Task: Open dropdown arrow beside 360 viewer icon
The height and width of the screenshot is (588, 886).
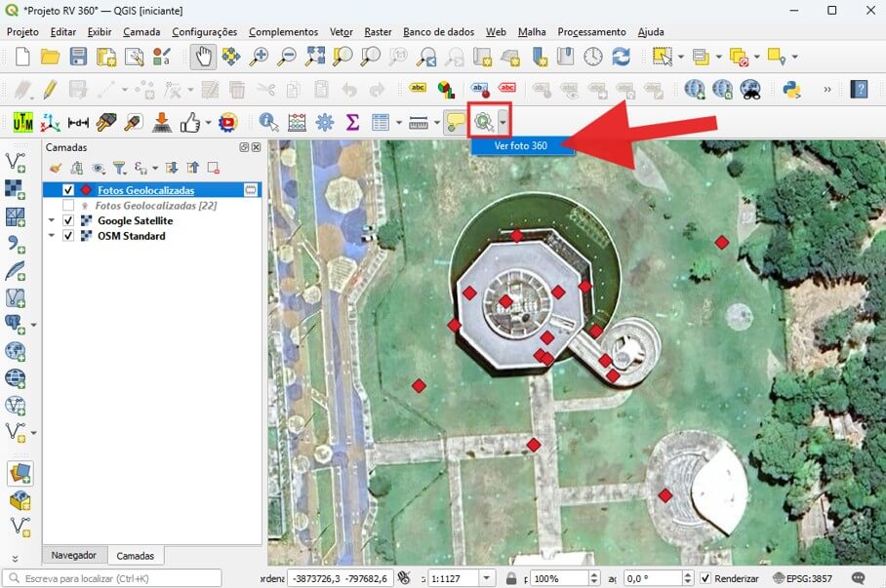Action: pyautogui.click(x=503, y=123)
